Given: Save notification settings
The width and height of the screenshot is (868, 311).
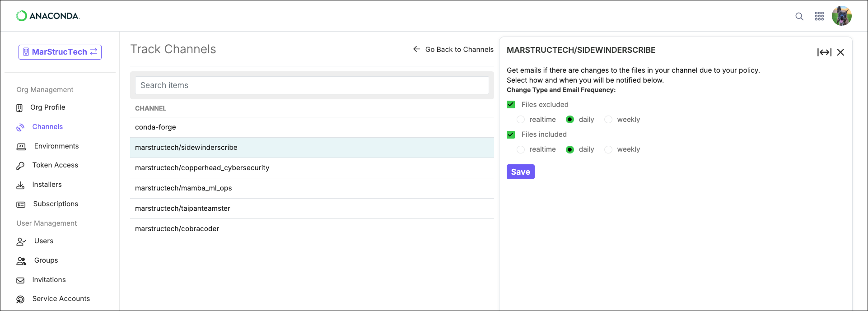Looking at the screenshot, I should click(x=521, y=172).
